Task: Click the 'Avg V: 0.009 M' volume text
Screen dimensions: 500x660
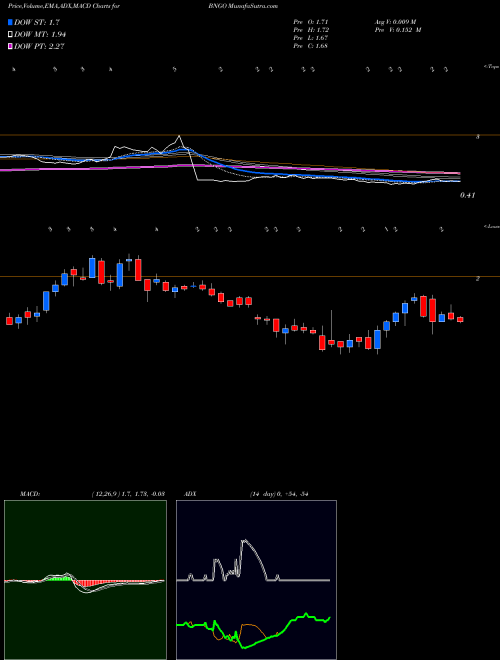Action: [395, 21]
